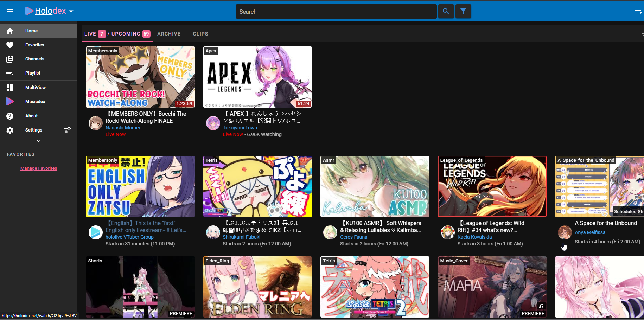This screenshot has height=320, width=644.
Task: Open the search filter funnel icon
Action: coord(463,11)
